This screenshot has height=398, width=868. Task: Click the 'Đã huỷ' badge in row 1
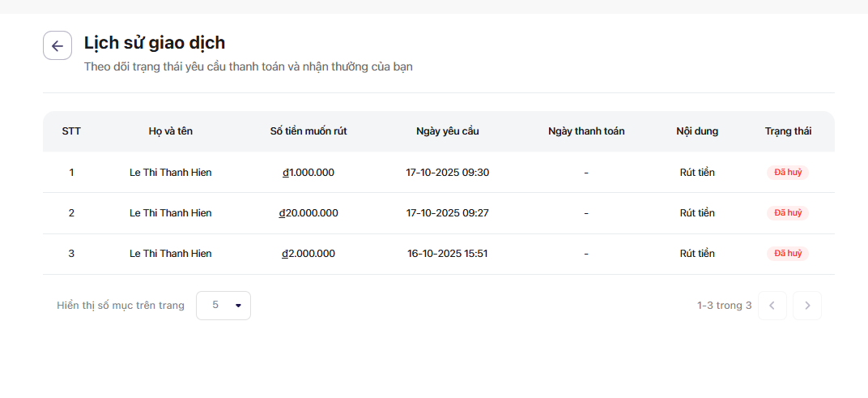pos(787,173)
